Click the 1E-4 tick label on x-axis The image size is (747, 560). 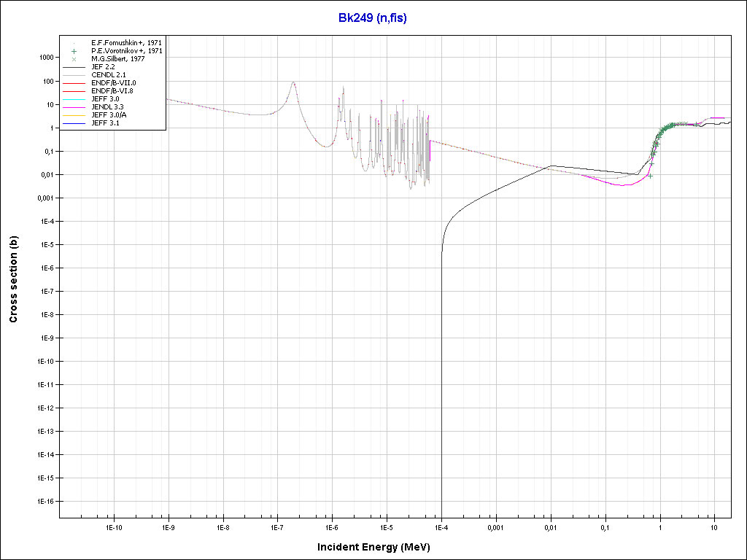tap(441, 526)
